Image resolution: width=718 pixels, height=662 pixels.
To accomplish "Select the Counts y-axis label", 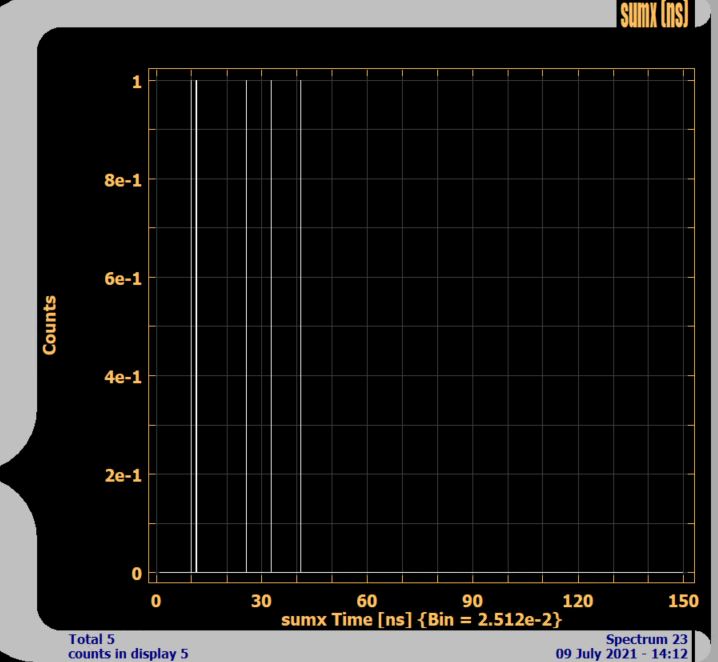I will 49,324.
